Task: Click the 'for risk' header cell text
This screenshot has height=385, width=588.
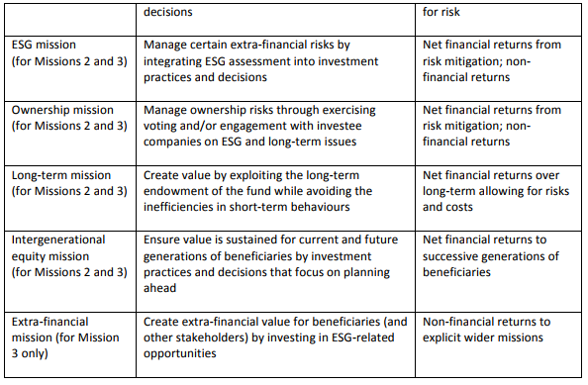Action: click(441, 12)
